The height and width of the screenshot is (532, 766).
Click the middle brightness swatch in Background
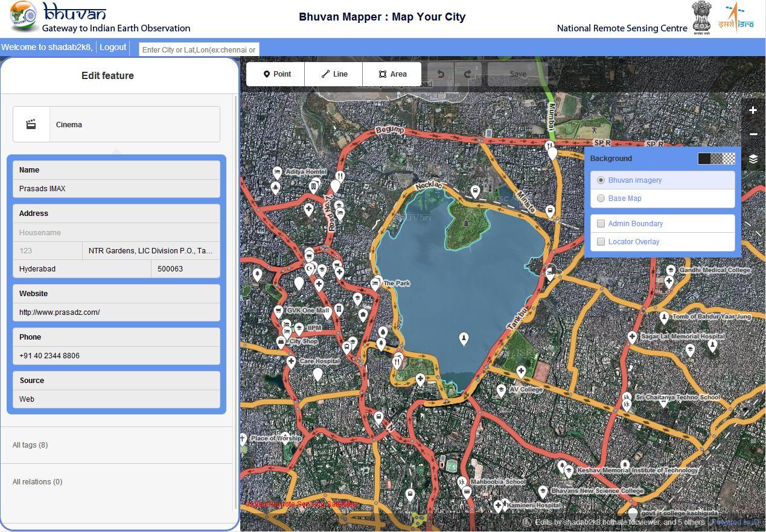[717, 159]
